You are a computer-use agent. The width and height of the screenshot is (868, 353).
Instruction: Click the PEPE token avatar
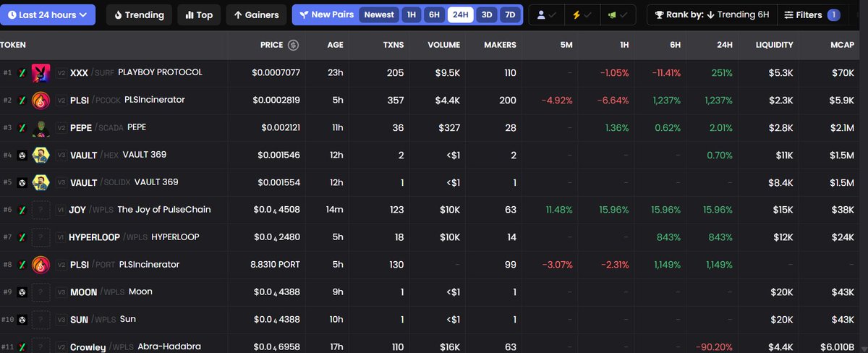pyautogui.click(x=40, y=128)
